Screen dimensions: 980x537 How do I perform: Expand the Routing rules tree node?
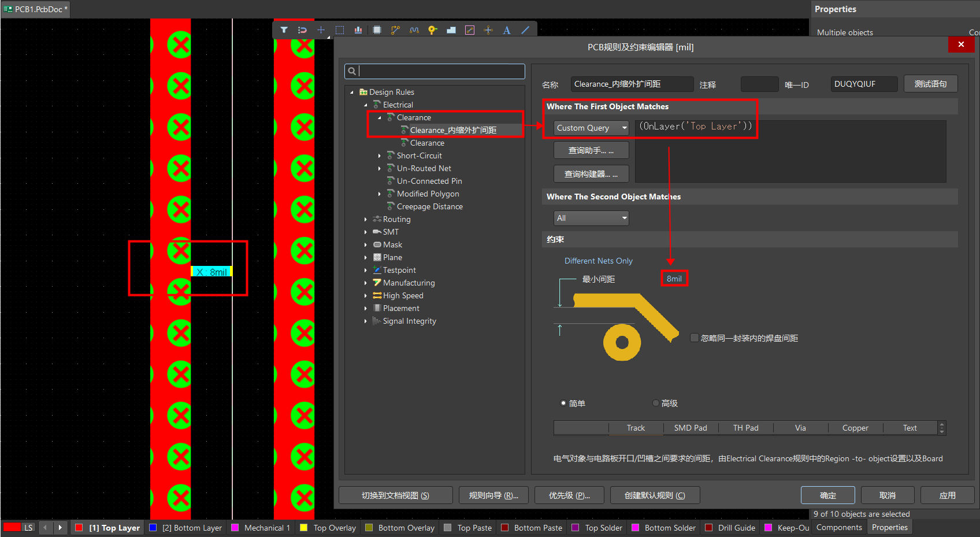click(x=366, y=220)
